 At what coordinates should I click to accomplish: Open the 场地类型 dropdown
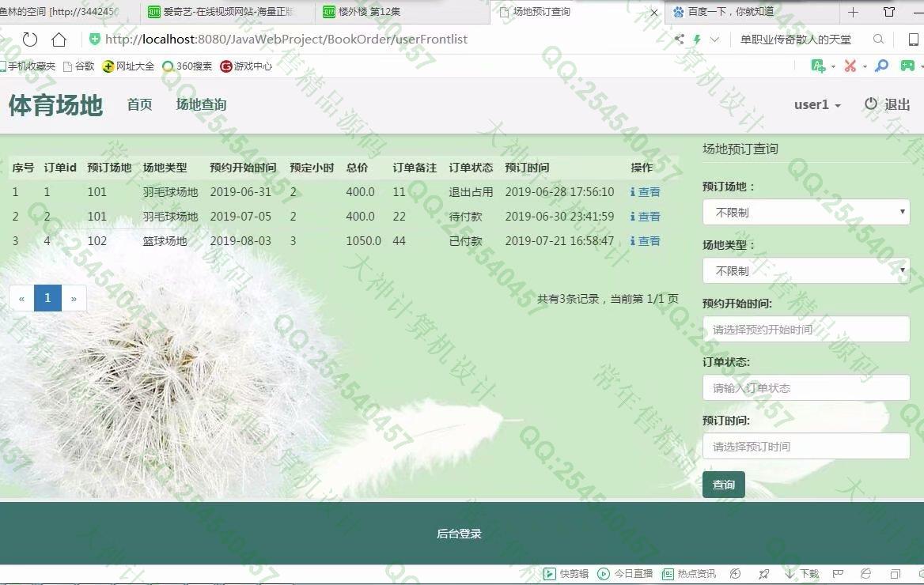click(806, 270)
